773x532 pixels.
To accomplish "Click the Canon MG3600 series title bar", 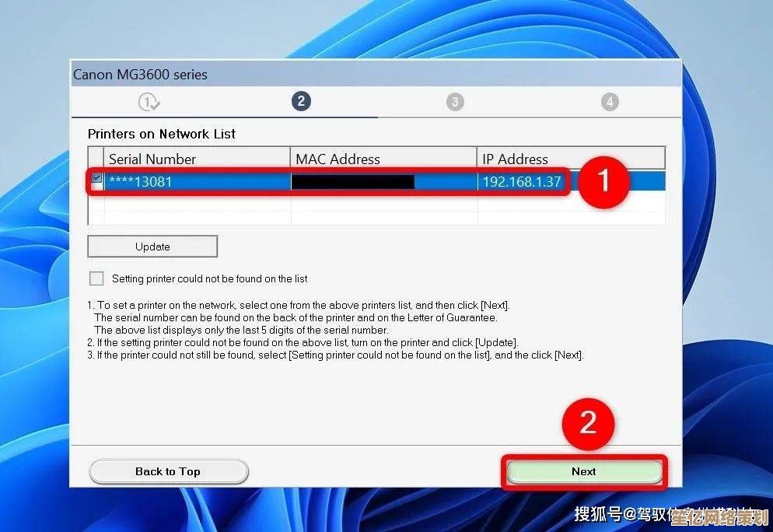I will (140, 74).
